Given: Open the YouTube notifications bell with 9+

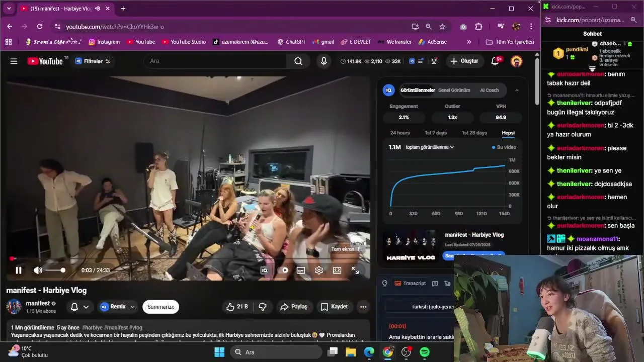Looking at the screenshot, I should tap(496, 61).
